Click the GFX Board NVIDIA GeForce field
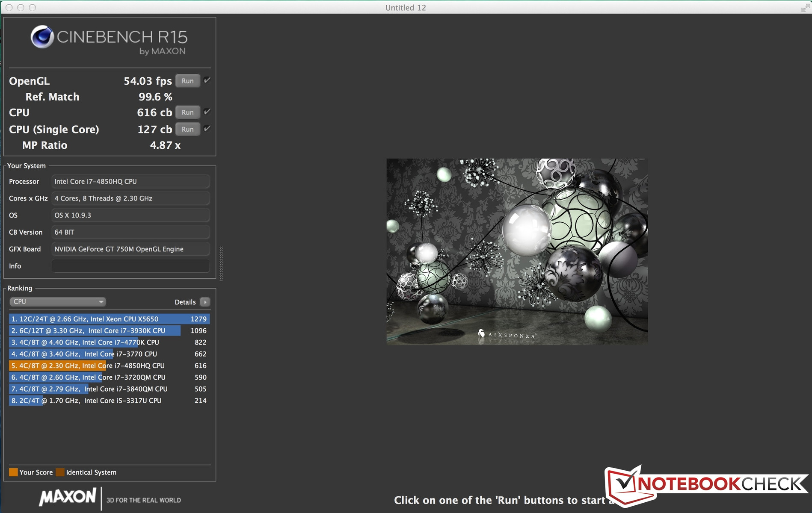The height and width of the screenshot is (513, 812). tap(130, 249)
